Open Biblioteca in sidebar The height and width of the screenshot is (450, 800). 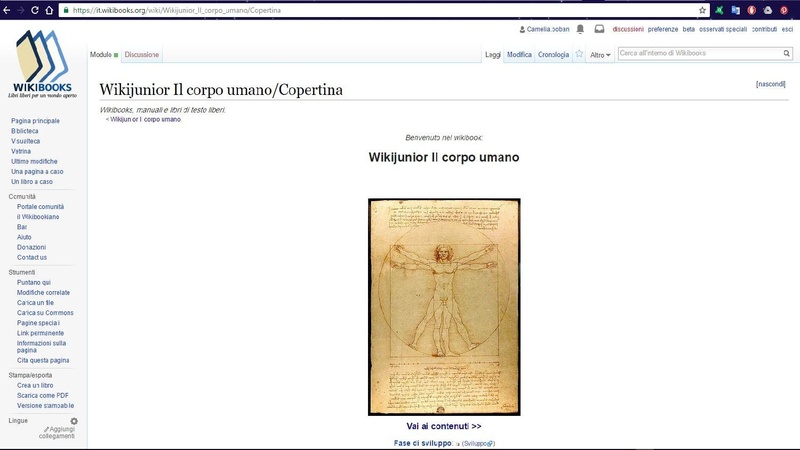click(24, 131)
